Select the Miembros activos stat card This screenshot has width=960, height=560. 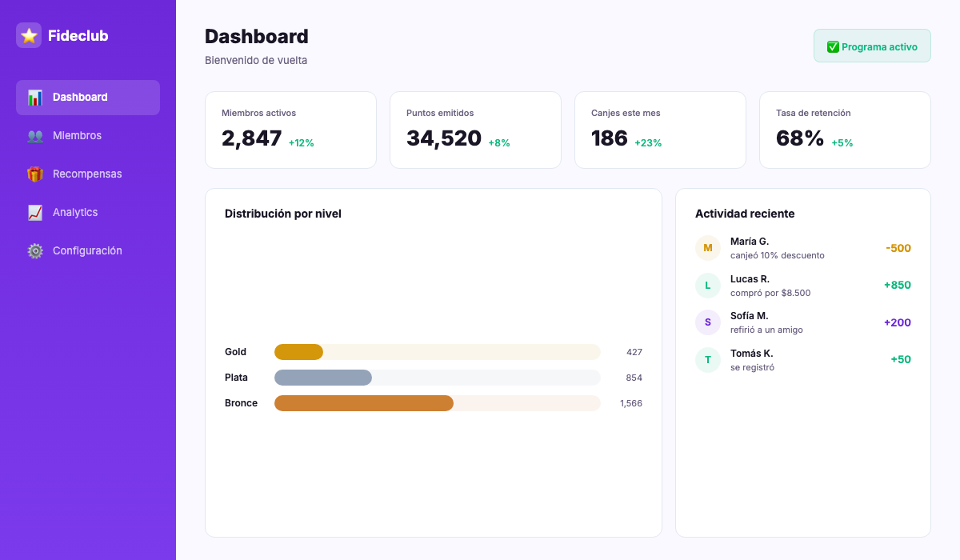click(290, 130)
